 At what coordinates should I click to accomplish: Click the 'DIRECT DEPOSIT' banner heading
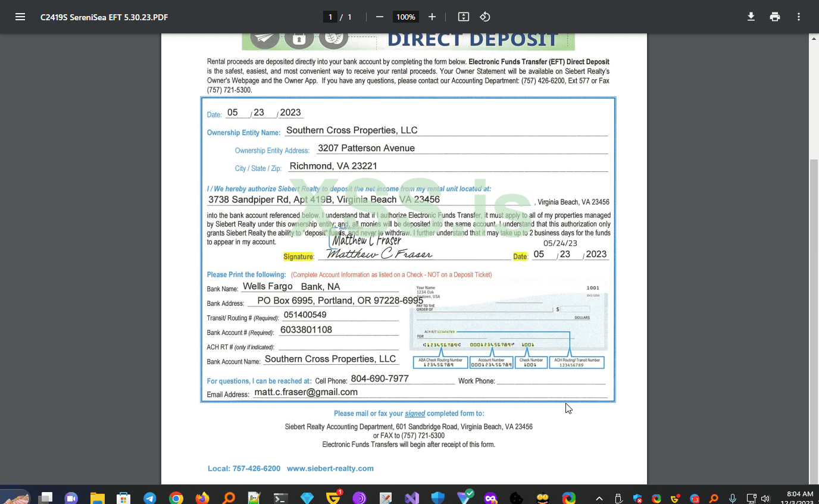coord(473,40)
